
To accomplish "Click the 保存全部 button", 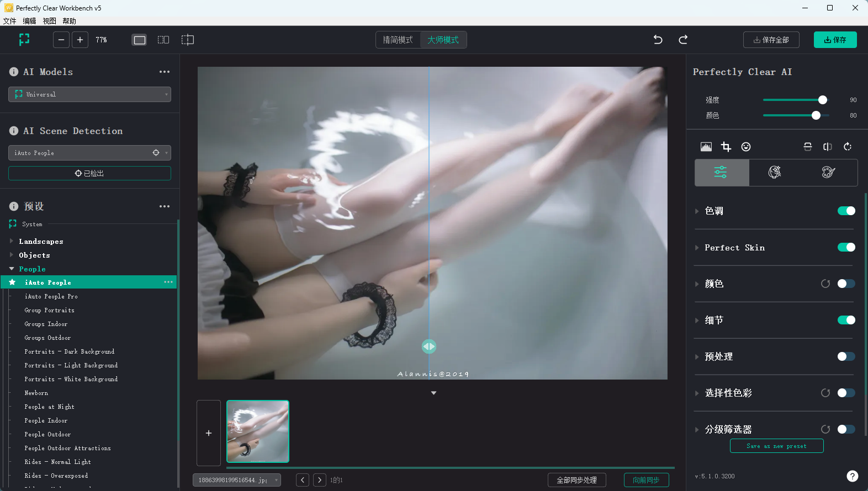I will coord(771,40).
